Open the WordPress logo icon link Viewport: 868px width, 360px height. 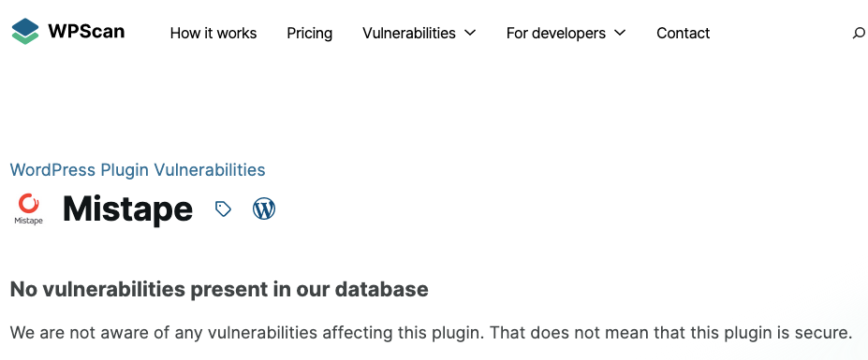(x=264, y=209)
